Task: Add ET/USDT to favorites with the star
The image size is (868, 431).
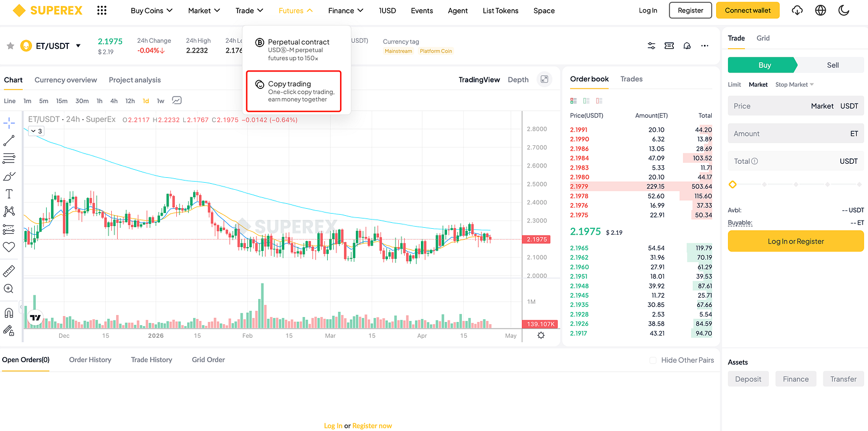Action: (x=10, y=46)
